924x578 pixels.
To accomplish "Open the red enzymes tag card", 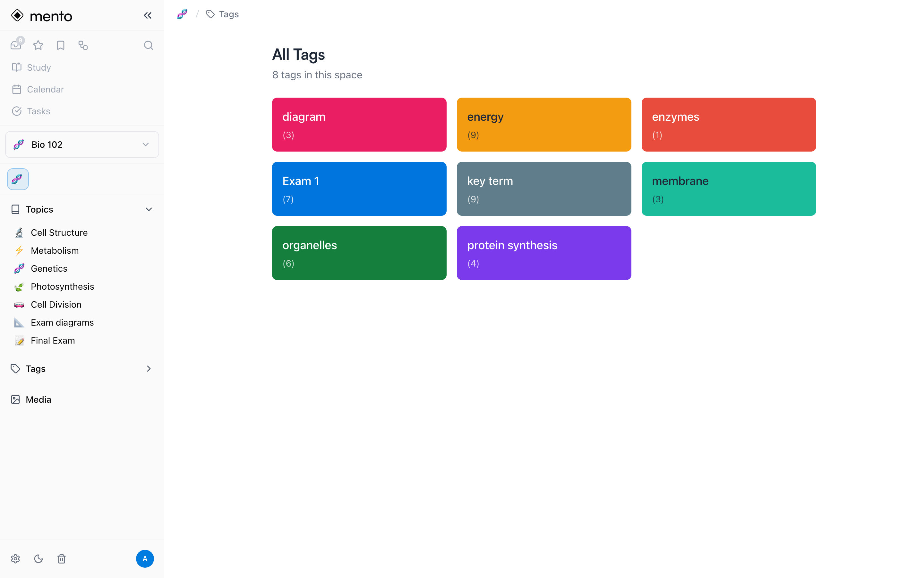I will click(x=729, y=125).
